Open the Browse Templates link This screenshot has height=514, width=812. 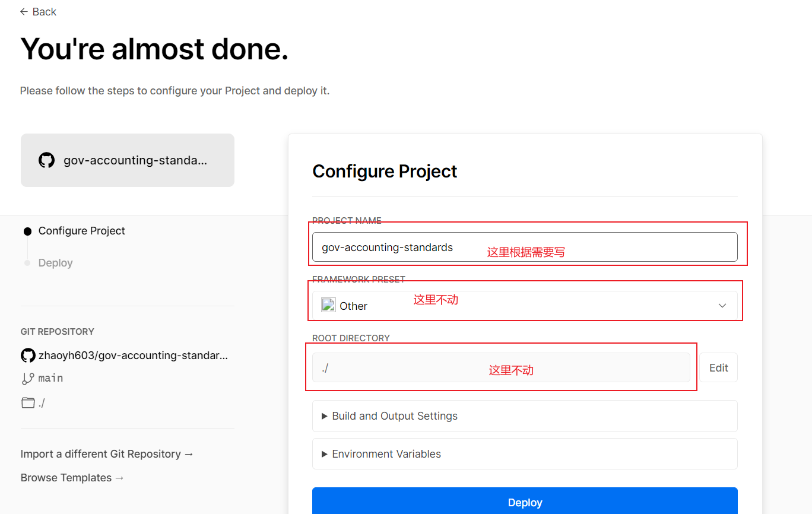[72, 478]
